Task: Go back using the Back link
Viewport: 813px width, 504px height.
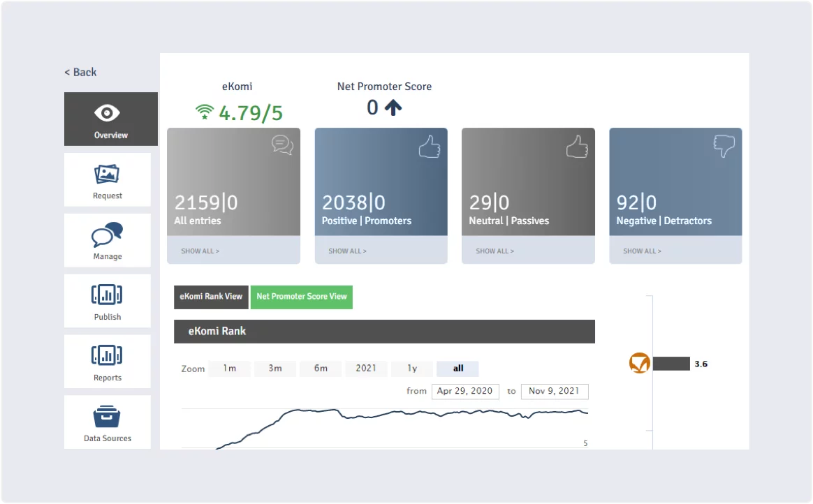Action: click(x=80, y=73)
